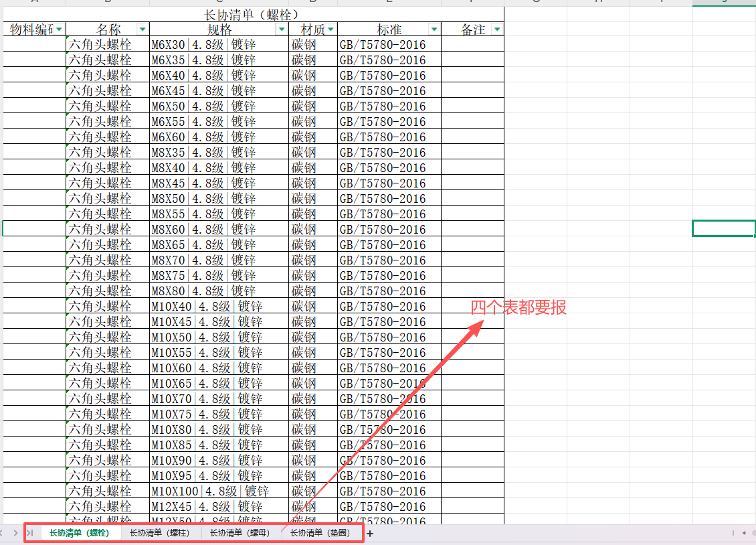The height and width of the screenshot is (545, 756).
Task: Click the horizontal scroll left arrow at bottom right
Action: tap(743, 533)
